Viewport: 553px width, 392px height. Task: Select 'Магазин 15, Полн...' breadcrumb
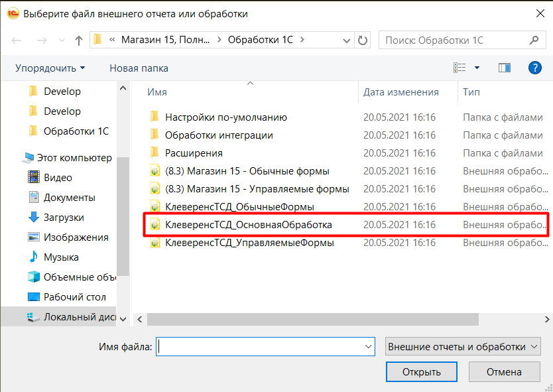[x=165, y=40]
